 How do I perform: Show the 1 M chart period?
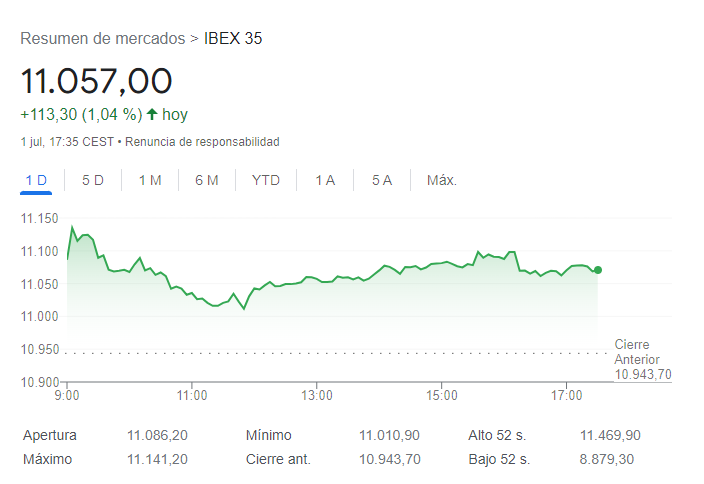click(x=150, y=180)
